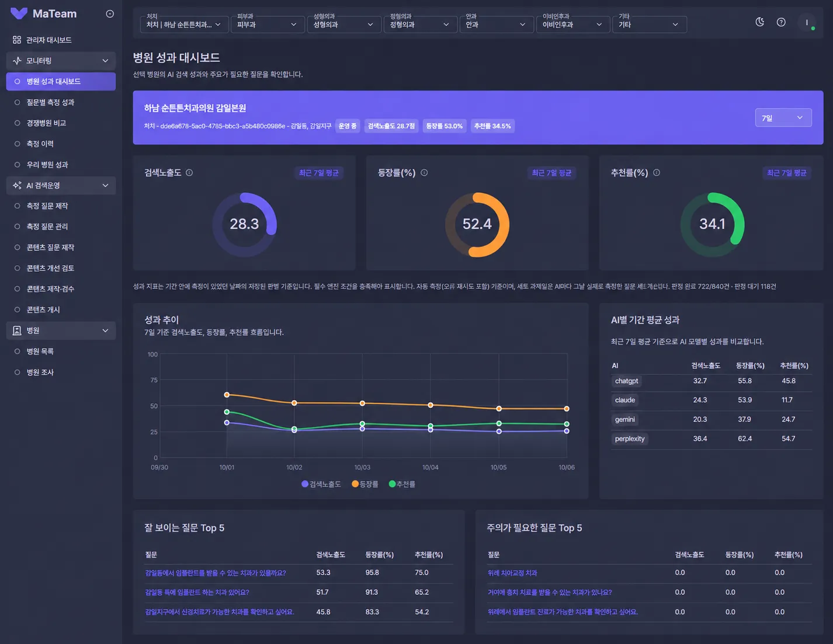Click the 병원 building icon
Viewport: 833px width, 644px height.
point(17,330)
